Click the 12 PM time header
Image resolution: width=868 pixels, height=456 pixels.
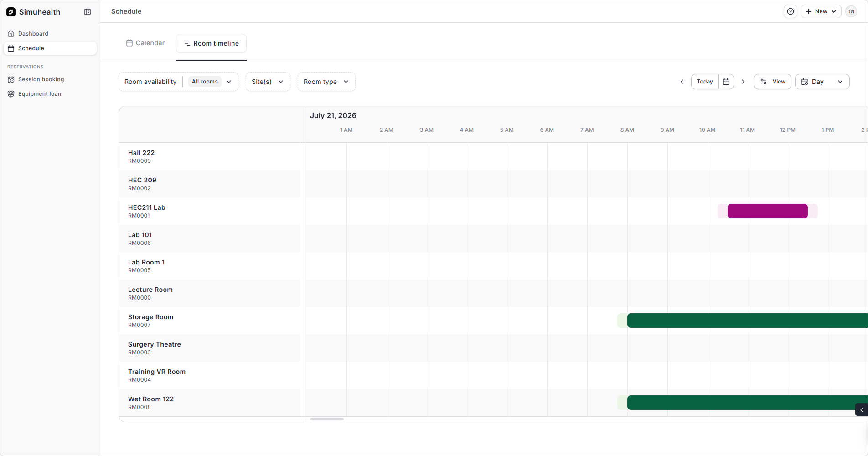point(788,130)
